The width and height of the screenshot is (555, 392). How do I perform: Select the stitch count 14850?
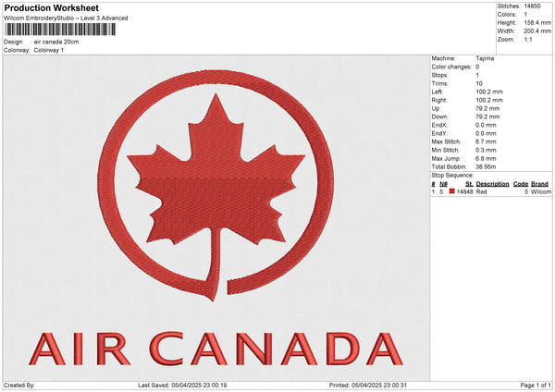point(532,6)
